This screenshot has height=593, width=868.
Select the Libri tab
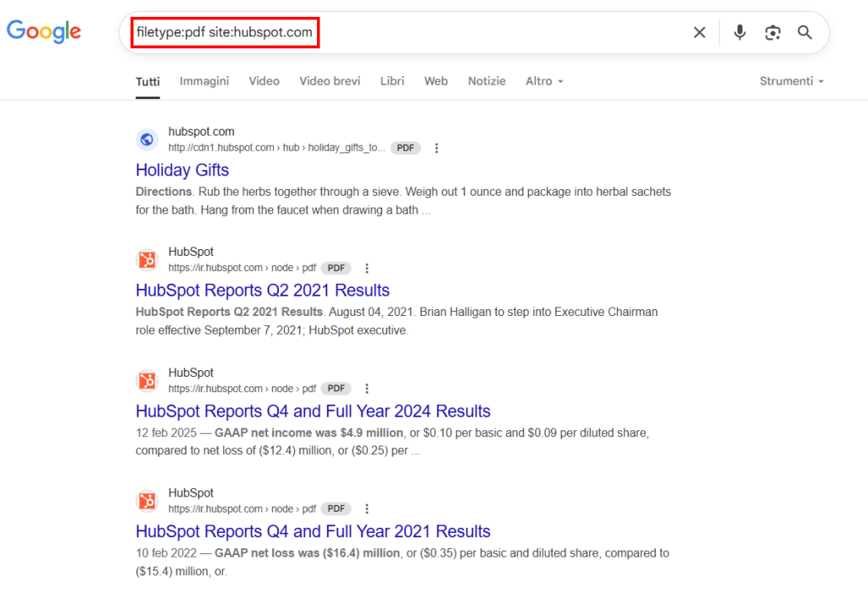[x=392, y=81]
